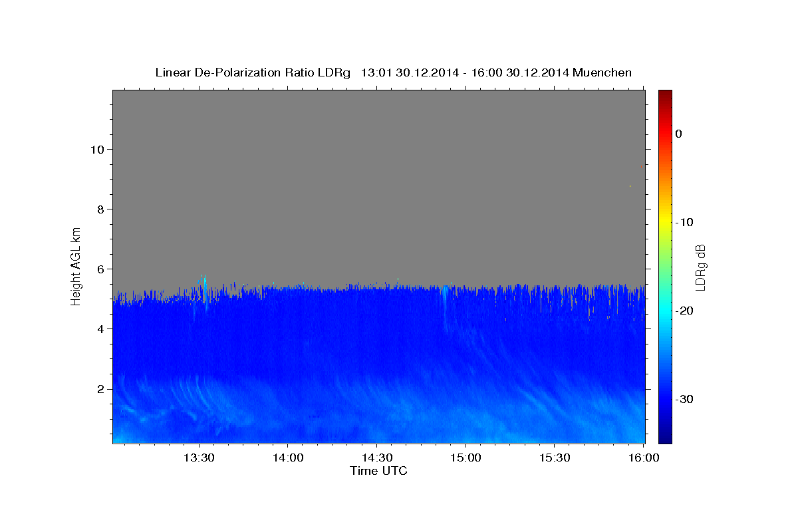Viewport: 798px width, 532px height.
Task: Click the dark red top of the colorbar
Action: pos(665,94)
